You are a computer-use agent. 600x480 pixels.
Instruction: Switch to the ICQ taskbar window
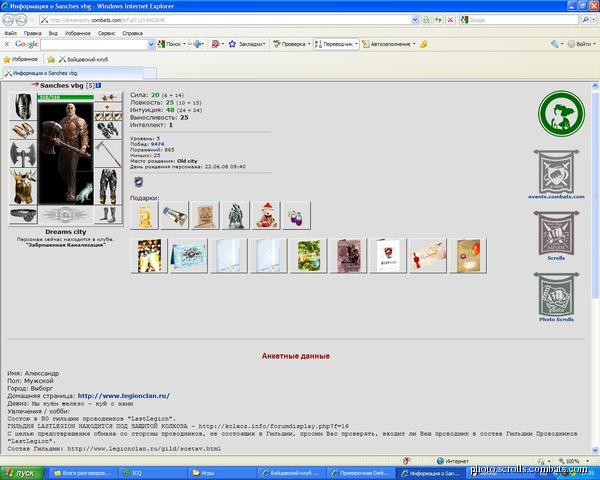point(152,473)
